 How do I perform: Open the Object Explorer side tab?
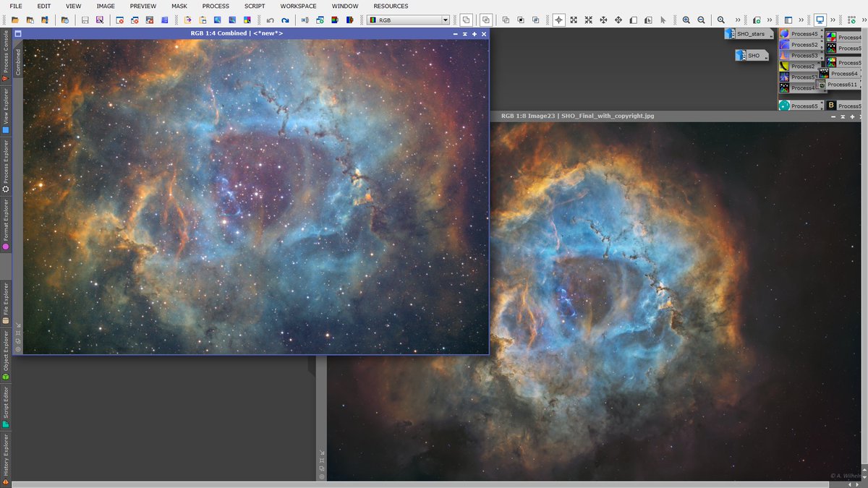[x=6, y=355]
